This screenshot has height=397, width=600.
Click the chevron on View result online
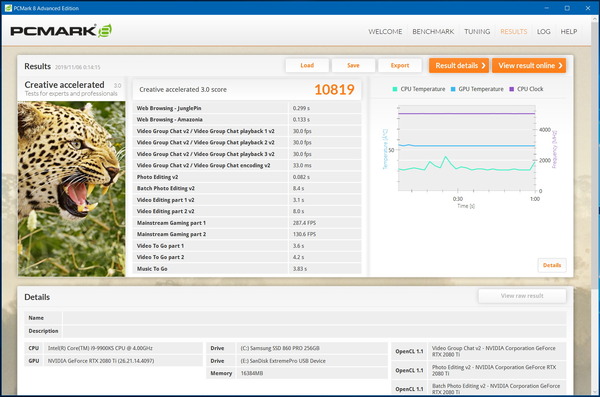tap(560, 65)
